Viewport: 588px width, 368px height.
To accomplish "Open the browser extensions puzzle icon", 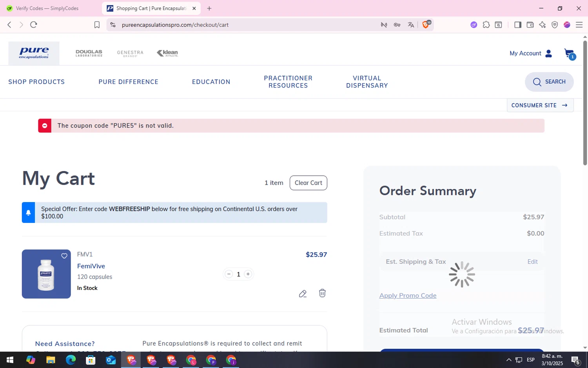I will pyautogui.click(x=486, y=25).
